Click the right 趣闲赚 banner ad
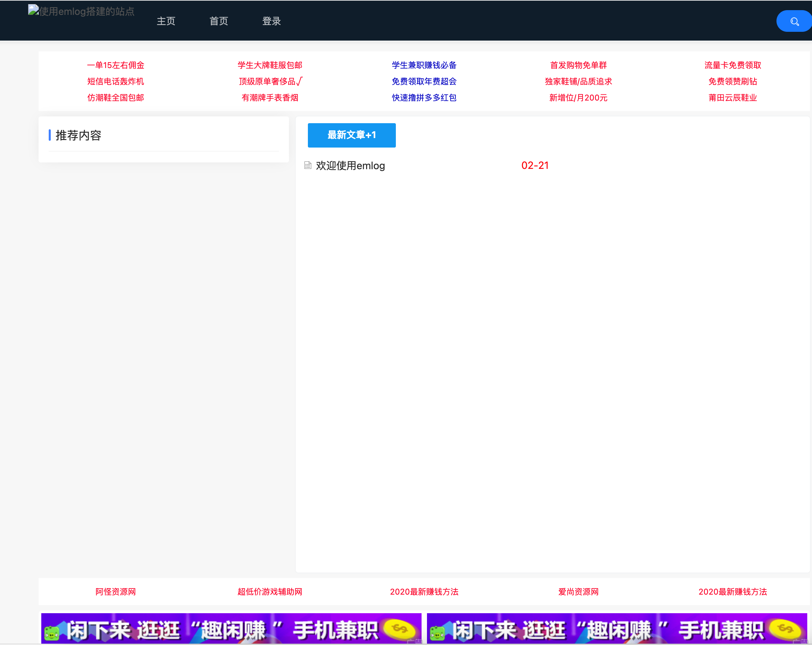The height and width of the screenshot is (645, 812). point(617,628)
